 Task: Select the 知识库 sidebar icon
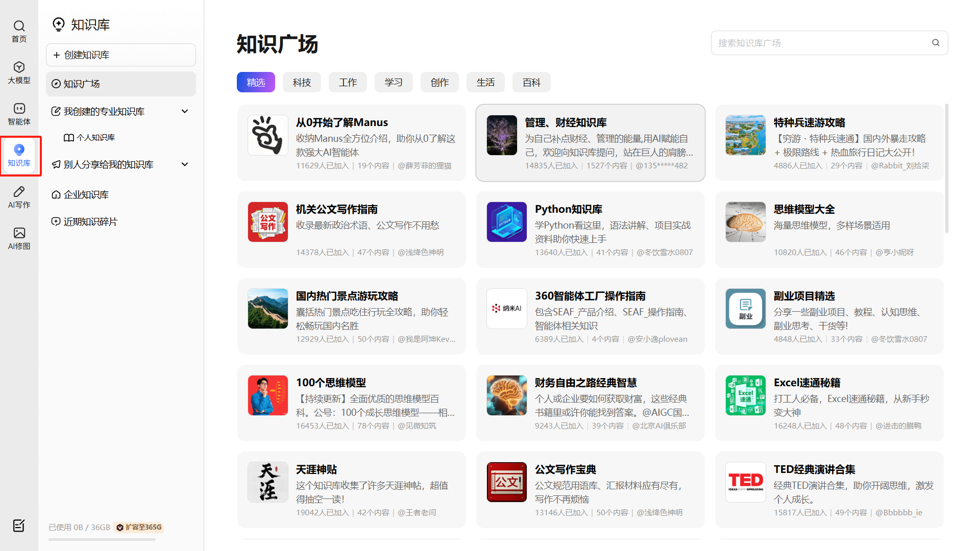click(19, 150)
